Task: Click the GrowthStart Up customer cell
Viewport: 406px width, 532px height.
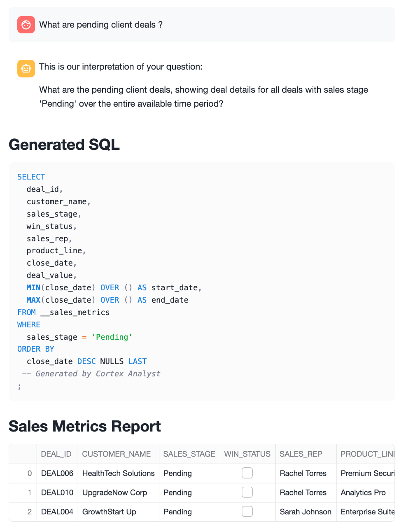Action: tap(109, 512)
